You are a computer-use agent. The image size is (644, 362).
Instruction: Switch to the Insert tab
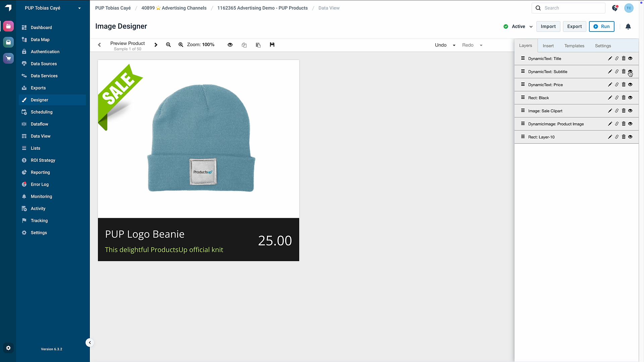tap(548, 46)
